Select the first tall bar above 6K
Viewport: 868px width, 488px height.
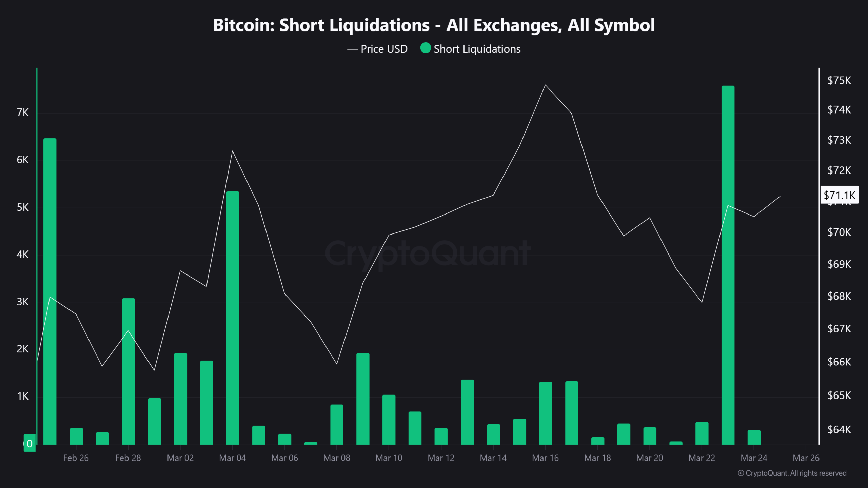click(x=50, y=291)
